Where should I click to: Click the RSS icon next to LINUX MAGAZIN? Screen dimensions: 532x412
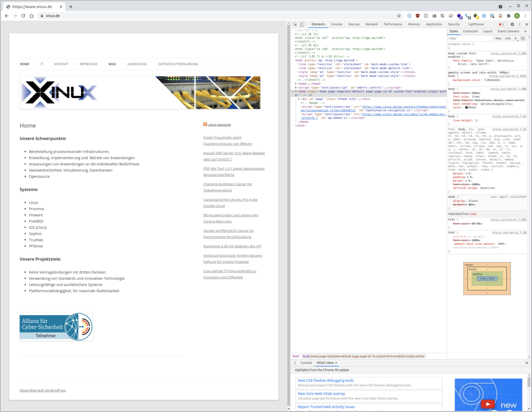click(x=204, y=124)
